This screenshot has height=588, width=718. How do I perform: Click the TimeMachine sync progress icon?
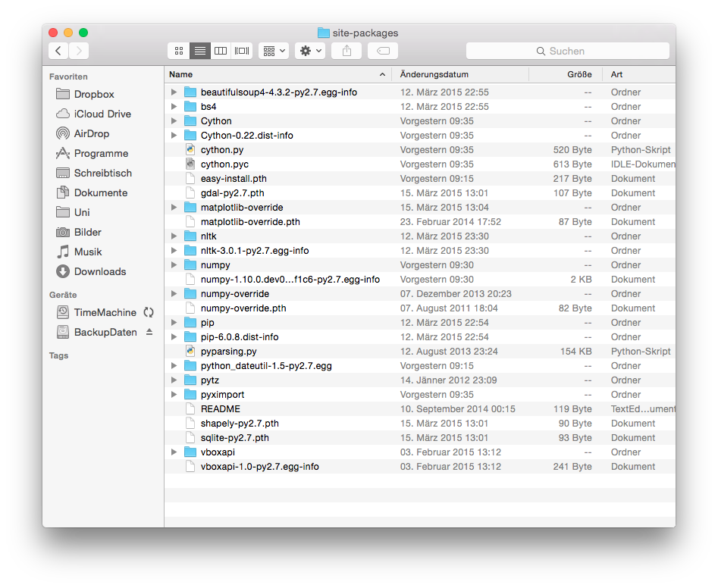pos(149,312)
